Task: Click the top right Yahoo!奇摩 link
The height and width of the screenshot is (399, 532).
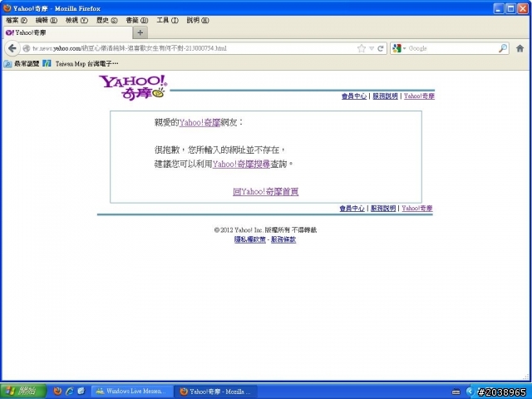Action: (x=419, y=96)
